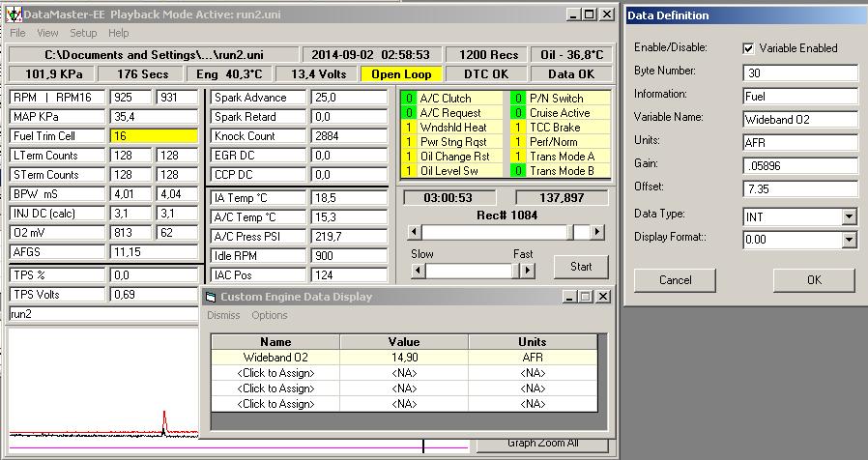Click the Gain field value .05896
The height and width of the screenshot is (460, 868).
[800, 165]
